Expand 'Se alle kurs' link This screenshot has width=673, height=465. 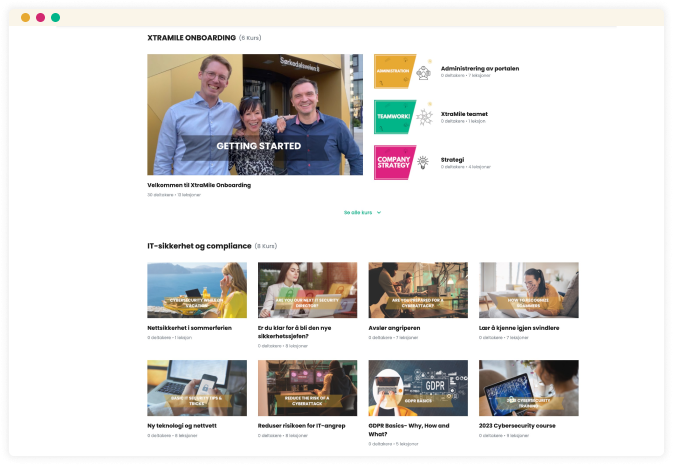pos(358,213)
